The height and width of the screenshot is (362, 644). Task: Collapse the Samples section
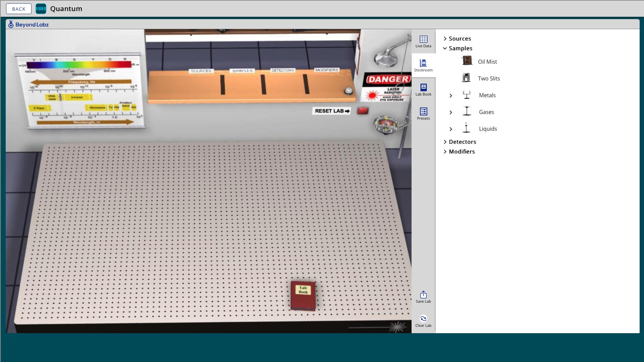pyautogui.click(x=445, y=48)
